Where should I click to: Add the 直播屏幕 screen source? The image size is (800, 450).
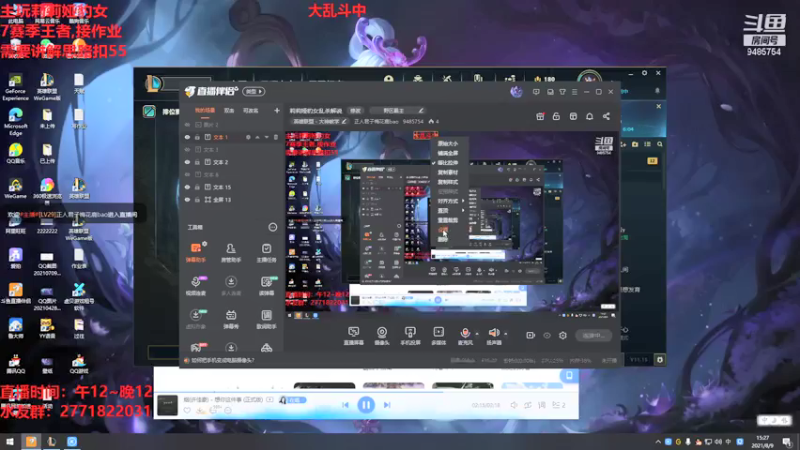pos(354,336)
